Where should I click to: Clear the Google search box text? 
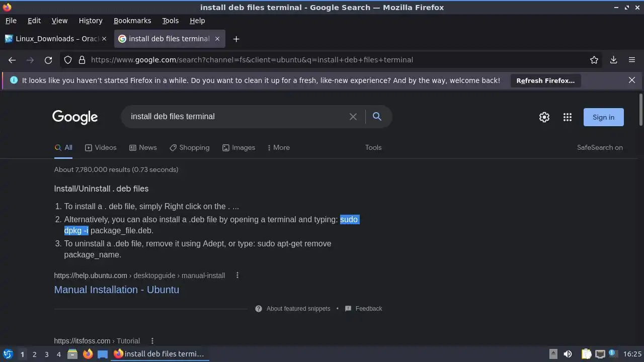(x=353, y=117)
